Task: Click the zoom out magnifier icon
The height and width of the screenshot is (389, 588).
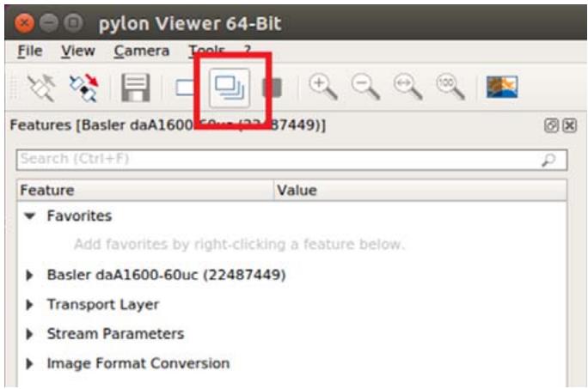Action: (x=365, y=87)
